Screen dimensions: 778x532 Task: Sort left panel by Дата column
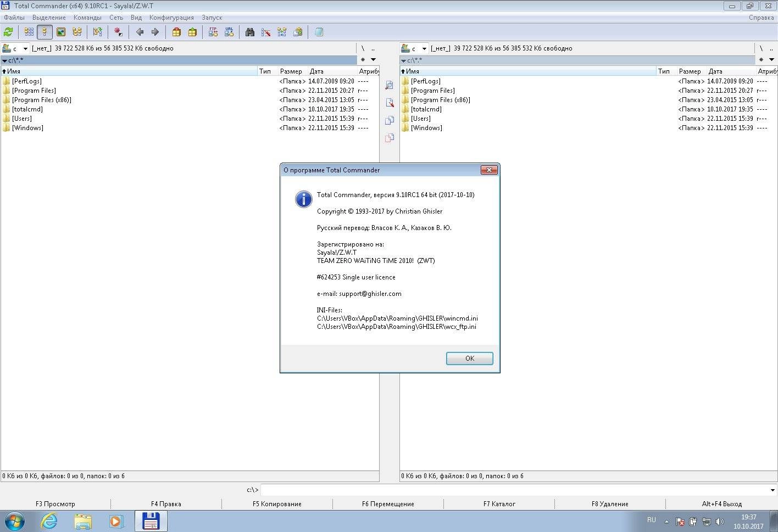click(x=332, y=71)
